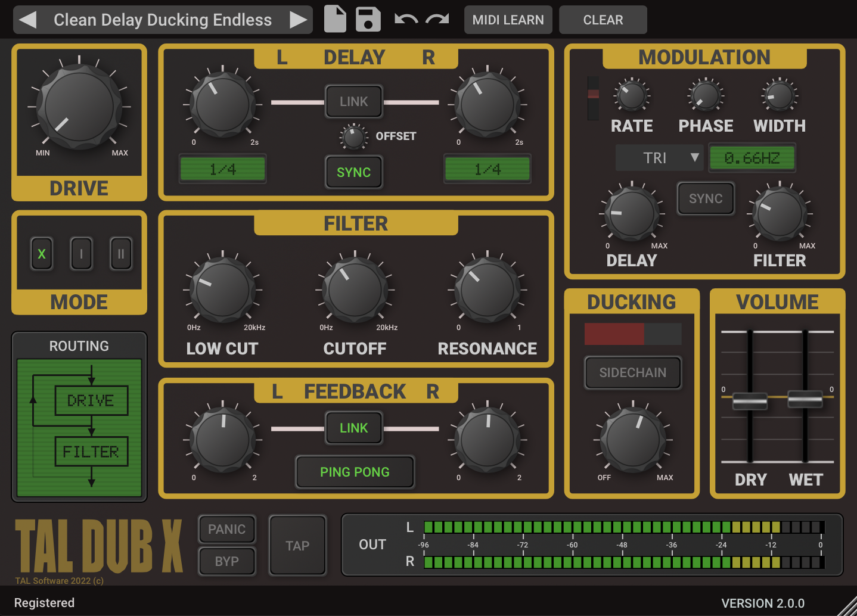This screenshot has height=616, width=857.
Task: Save the preset with the floppy disk icon
Action: (368, 19)
